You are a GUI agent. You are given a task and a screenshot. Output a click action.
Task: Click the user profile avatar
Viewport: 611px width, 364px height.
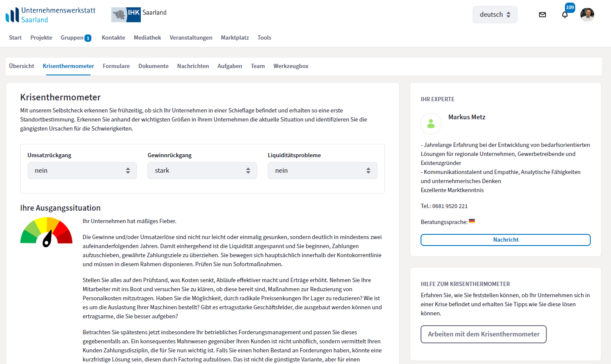tap(587, 15)
